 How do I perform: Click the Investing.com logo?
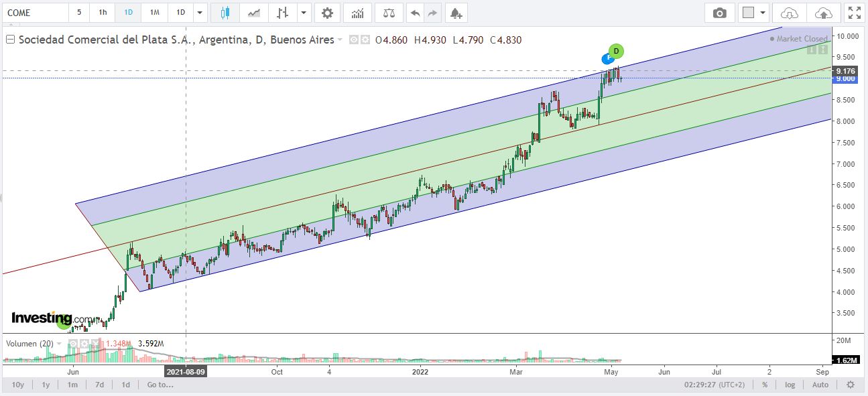(54, 318)
